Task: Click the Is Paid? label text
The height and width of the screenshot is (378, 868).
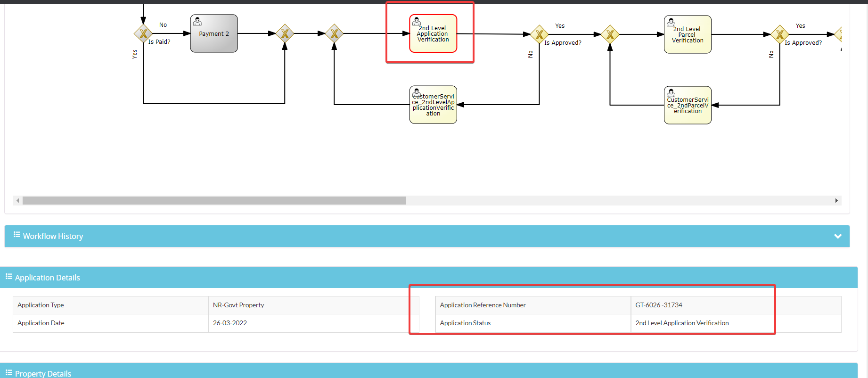Action: [159, 42]
